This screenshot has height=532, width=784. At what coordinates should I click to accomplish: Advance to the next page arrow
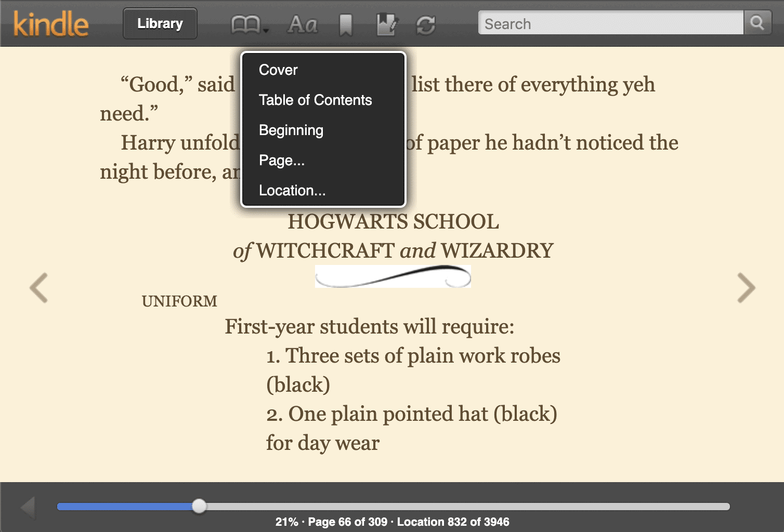[x=747, y=288]
